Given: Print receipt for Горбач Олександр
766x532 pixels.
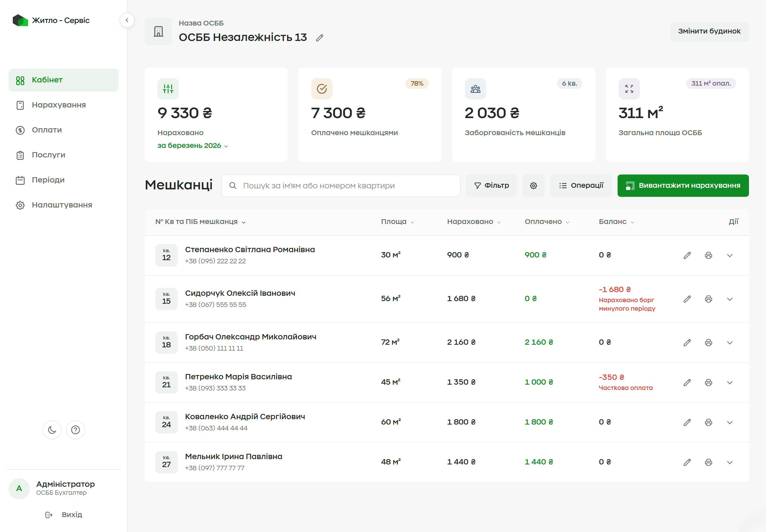Looking at the screenshot, I should (x=708, y=343).
